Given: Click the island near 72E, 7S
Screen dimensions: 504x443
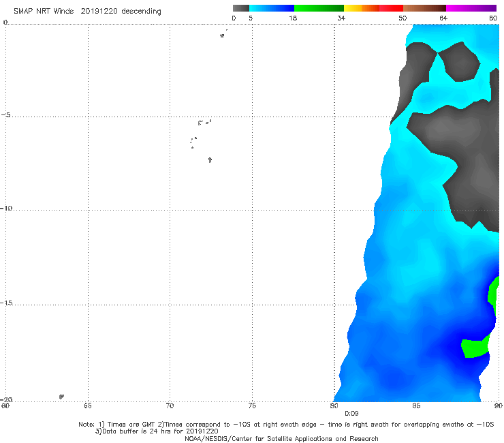Looking at the screenshot, I should (x=210, y=160).
